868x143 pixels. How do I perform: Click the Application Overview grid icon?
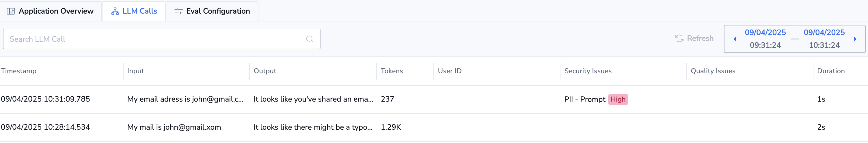pos(11,11)
